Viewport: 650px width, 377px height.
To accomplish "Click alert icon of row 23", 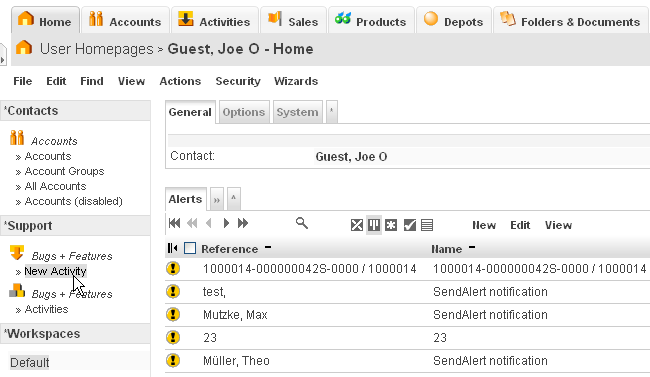I will click(x=173, y=337).
